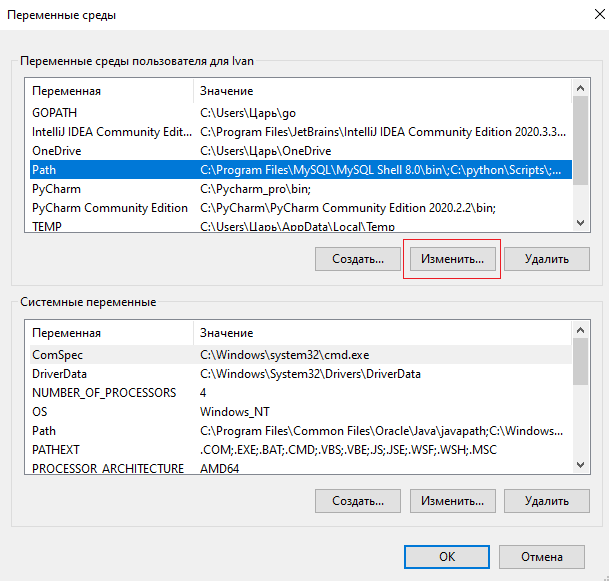Screen dimensions: 609x581
Task: Select the OS system variable
Action: 301,412
